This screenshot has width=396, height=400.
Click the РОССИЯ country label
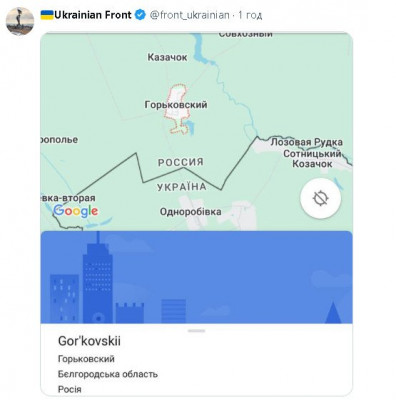(x=180, y=162)
